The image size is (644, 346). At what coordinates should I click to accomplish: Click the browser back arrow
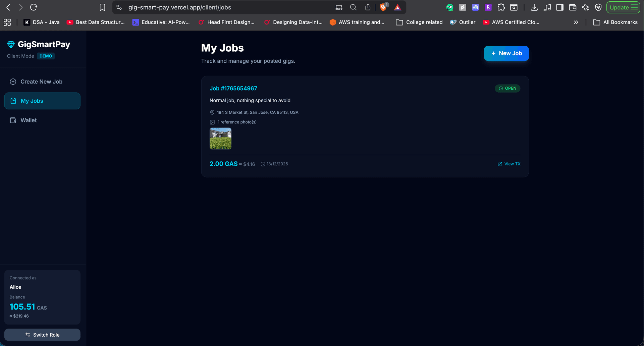8,7
